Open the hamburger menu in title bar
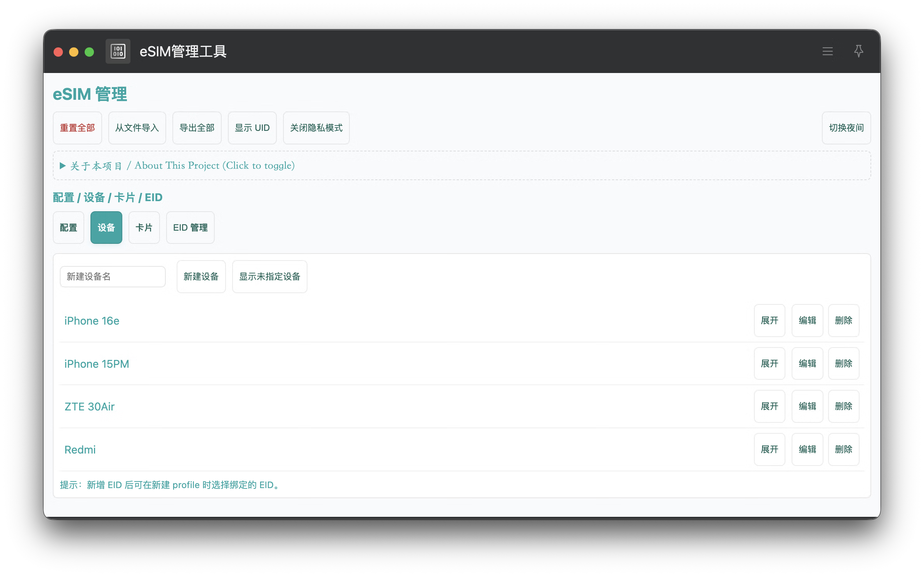Screen dimensions: 924x577 click(x=827, y=51)
